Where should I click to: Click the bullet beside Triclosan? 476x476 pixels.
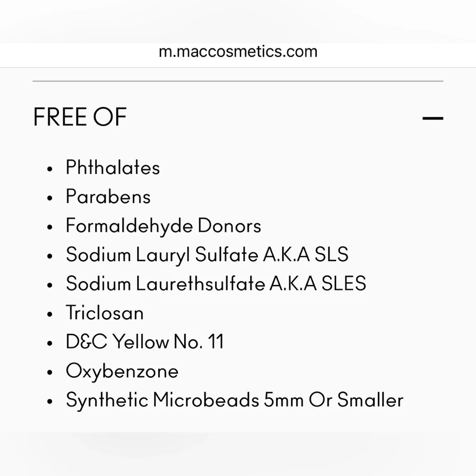pos(50,315)
